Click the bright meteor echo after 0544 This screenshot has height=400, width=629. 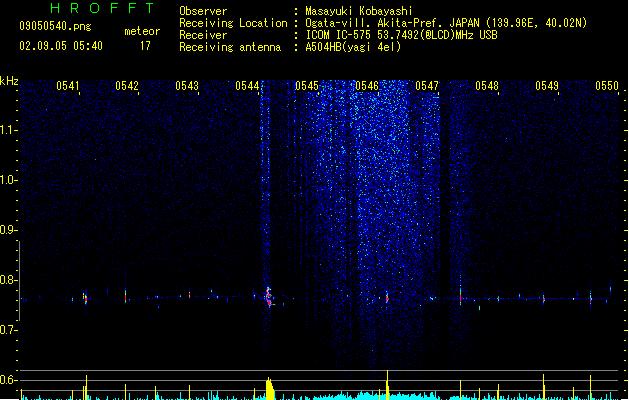click(269, 297)
